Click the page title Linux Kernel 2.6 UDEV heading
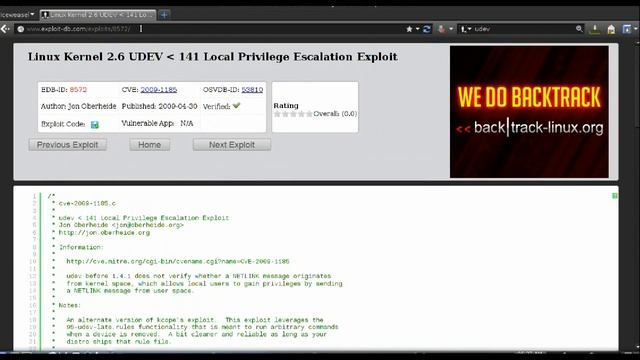Viewport: 640px width, 360px height. [213, 57]
